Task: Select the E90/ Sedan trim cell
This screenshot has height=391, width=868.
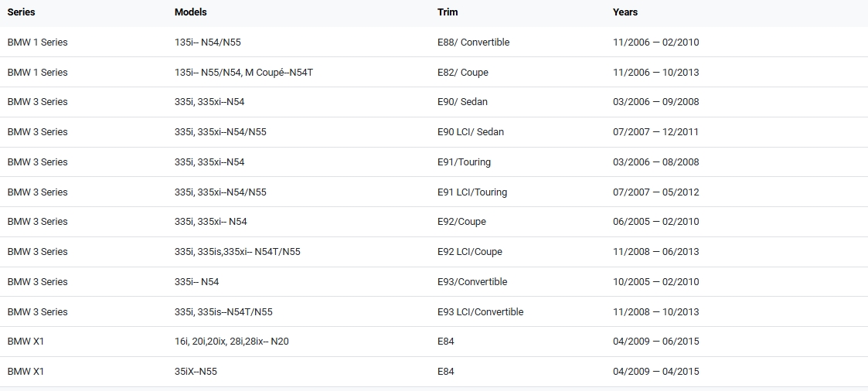Action: tap(462, 102)
